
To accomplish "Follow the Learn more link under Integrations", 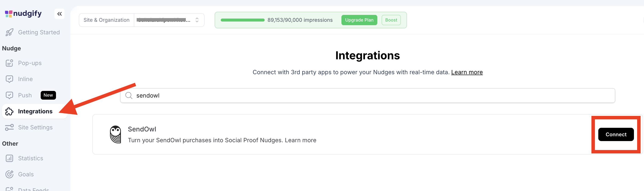I will coord(467,72).
